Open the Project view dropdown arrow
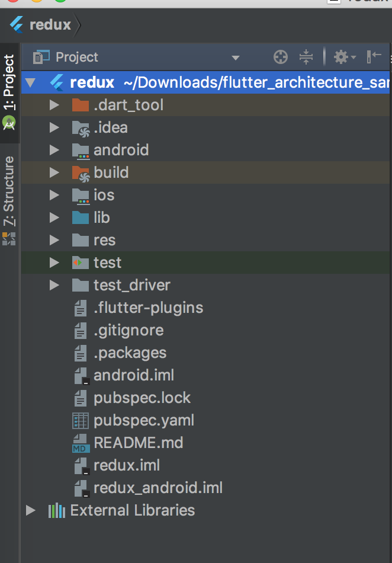392x563 pixels. click(x=236, y=58)
